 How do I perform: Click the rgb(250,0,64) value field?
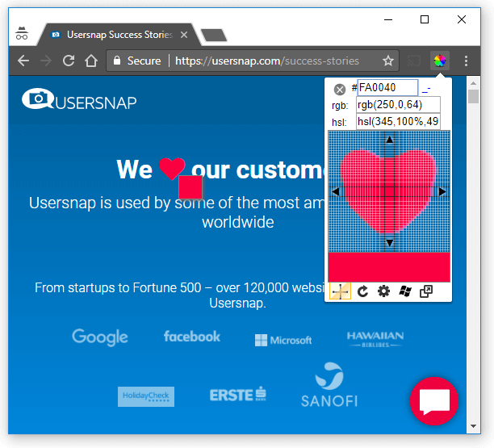(x=398, y=105)
